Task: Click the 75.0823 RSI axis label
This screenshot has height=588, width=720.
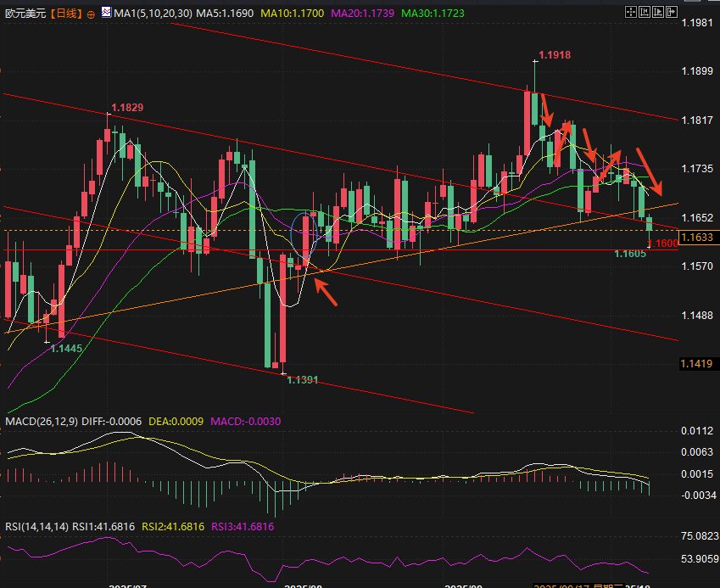Action: pyautogui.click(x=700, y=536)
